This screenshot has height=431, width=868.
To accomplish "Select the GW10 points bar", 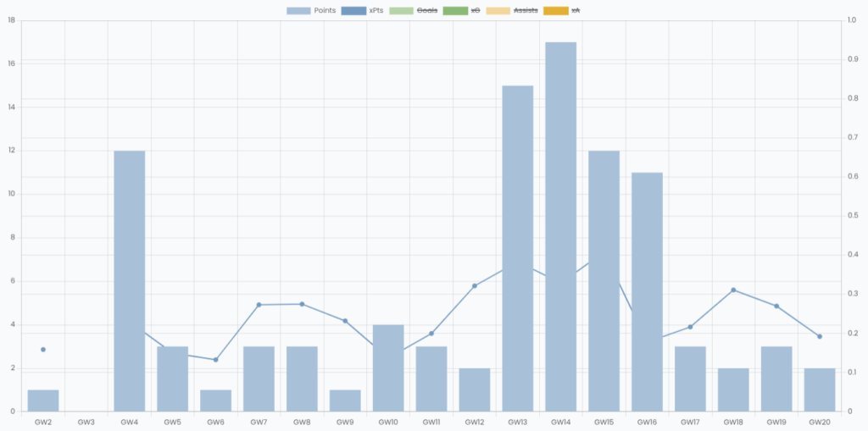I will pos(388,368).
